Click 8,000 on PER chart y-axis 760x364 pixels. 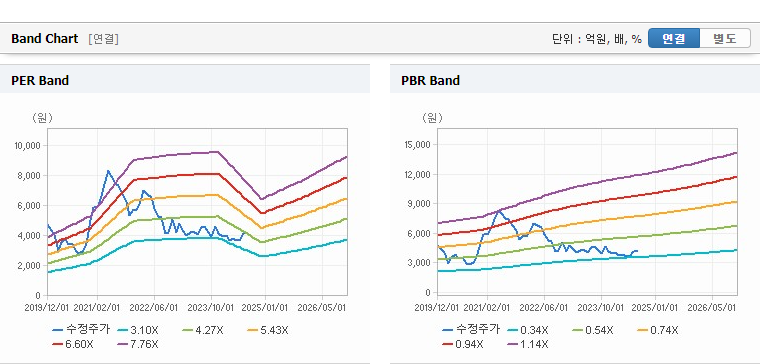pyautogui.click(x=30, y=175)
